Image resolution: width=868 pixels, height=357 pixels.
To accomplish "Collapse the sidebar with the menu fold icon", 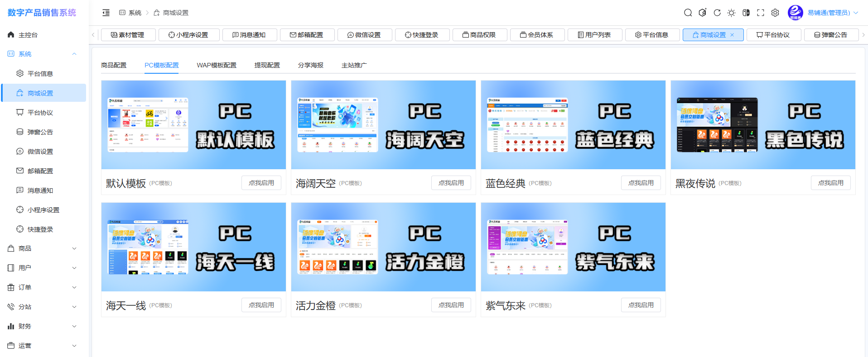I will [x=106, y=13].
